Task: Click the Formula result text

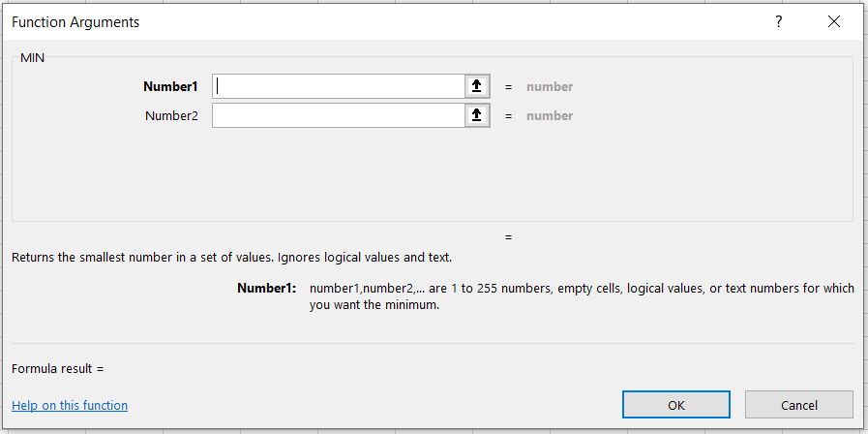Action: point(57,368)
